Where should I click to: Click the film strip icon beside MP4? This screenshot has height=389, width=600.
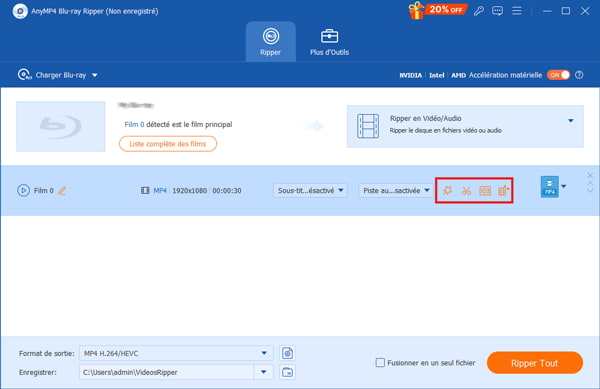(145, 190)
